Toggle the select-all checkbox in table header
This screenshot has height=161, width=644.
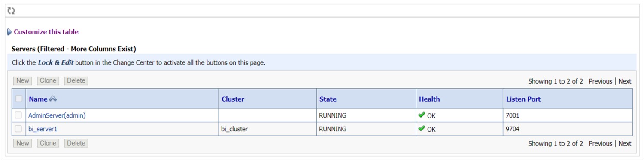(19, 99)
